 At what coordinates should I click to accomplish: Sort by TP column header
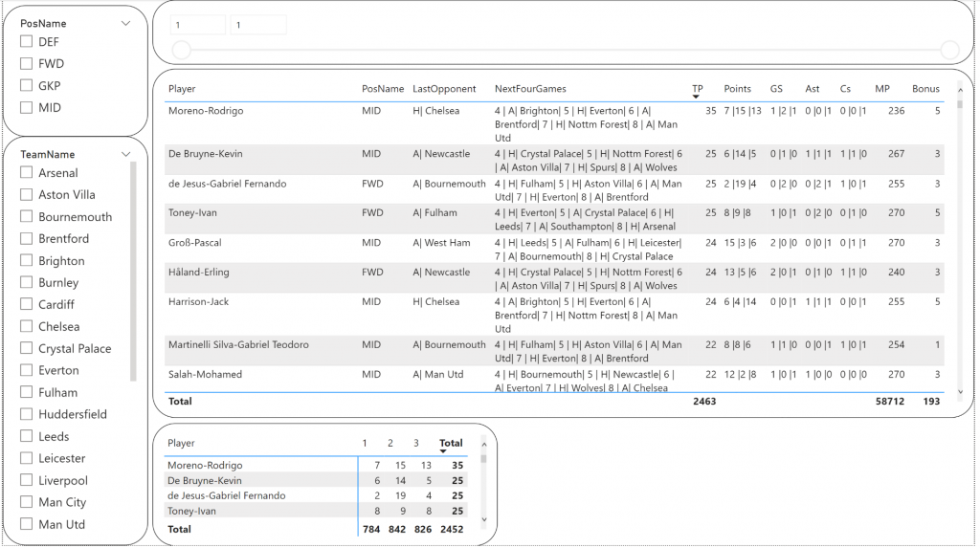(698, 89)
